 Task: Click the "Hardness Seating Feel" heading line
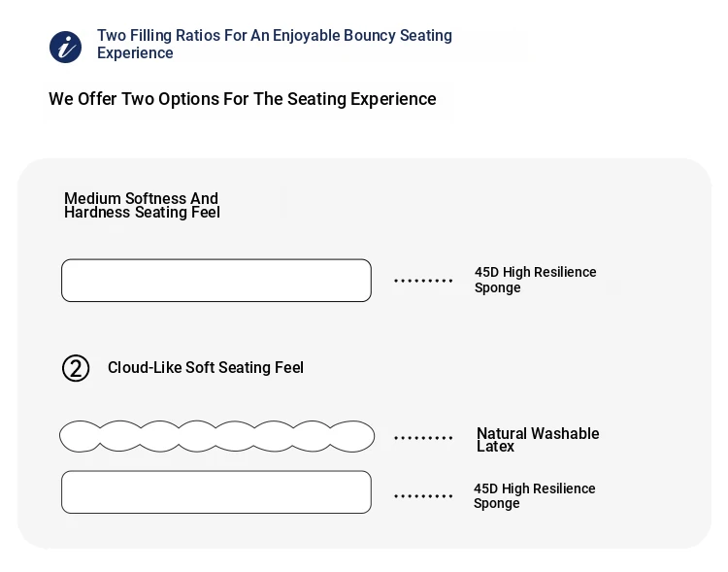142,213
